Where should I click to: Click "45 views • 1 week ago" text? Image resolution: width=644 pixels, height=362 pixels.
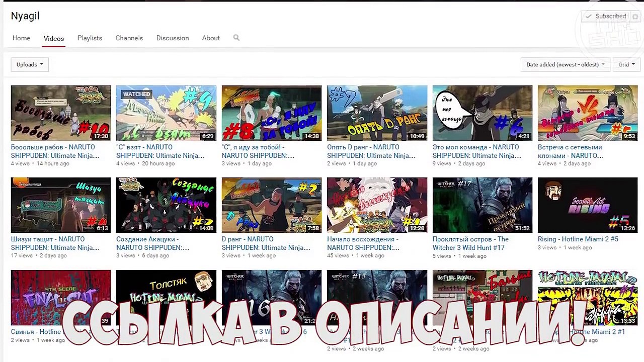point(355,255)
